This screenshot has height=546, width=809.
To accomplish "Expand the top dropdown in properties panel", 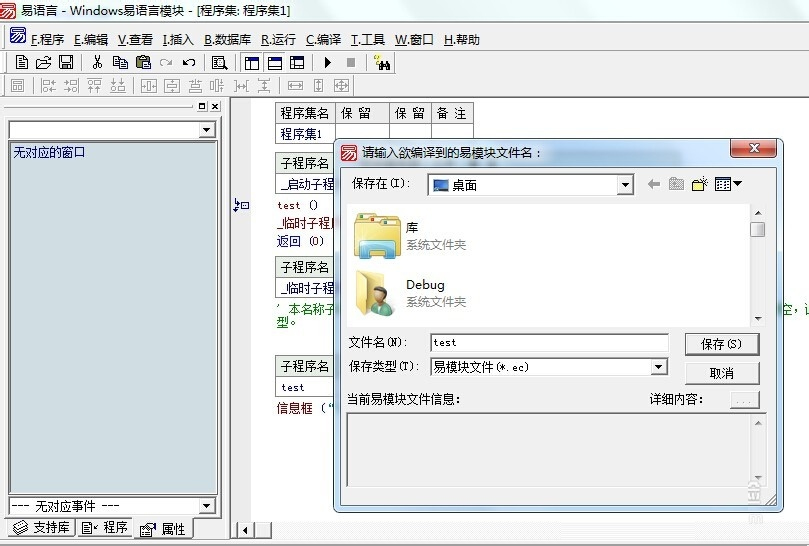I will tap(207, 130).
